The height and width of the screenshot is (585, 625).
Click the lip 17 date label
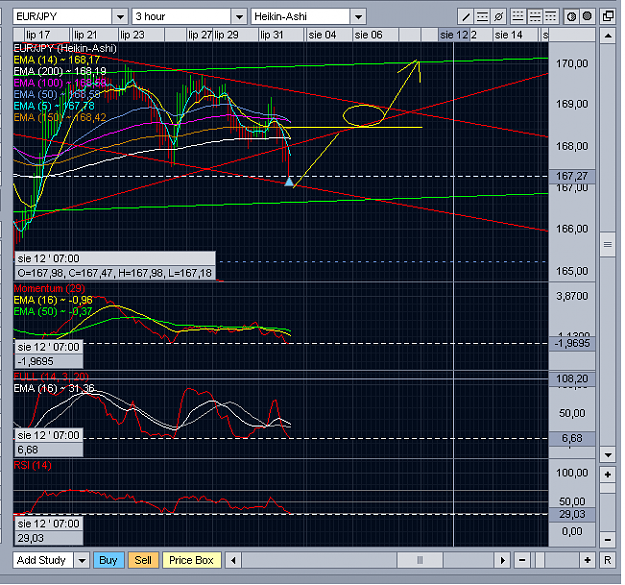click(38, 35)
